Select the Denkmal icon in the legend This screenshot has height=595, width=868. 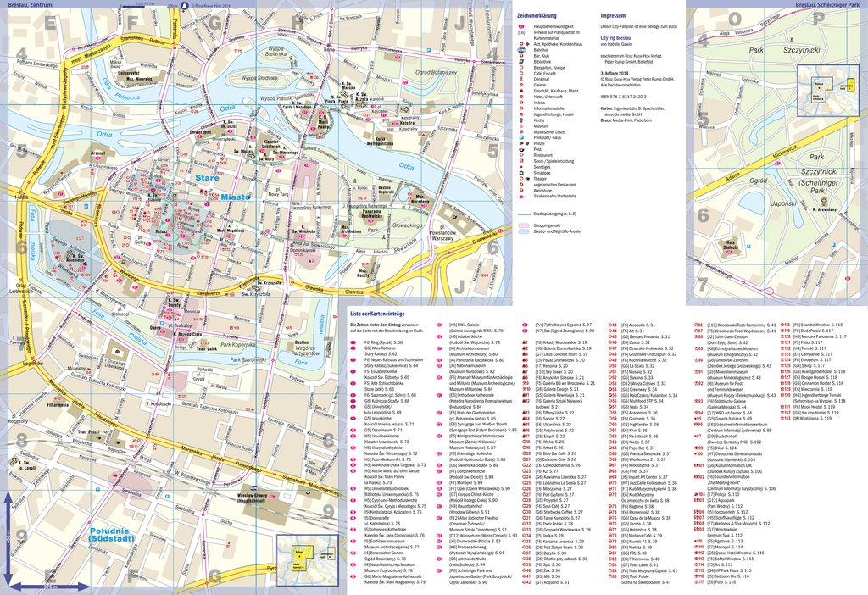(521, 77)
